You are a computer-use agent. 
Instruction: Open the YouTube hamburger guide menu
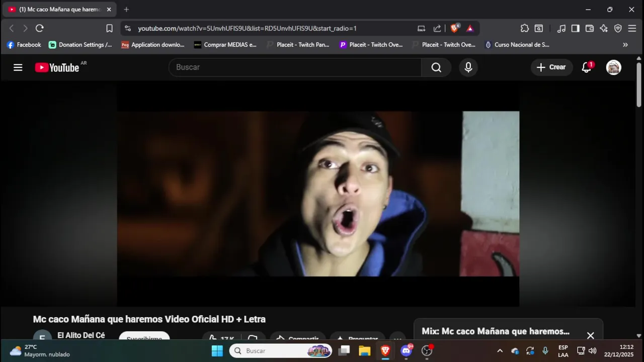click(18, 67)
